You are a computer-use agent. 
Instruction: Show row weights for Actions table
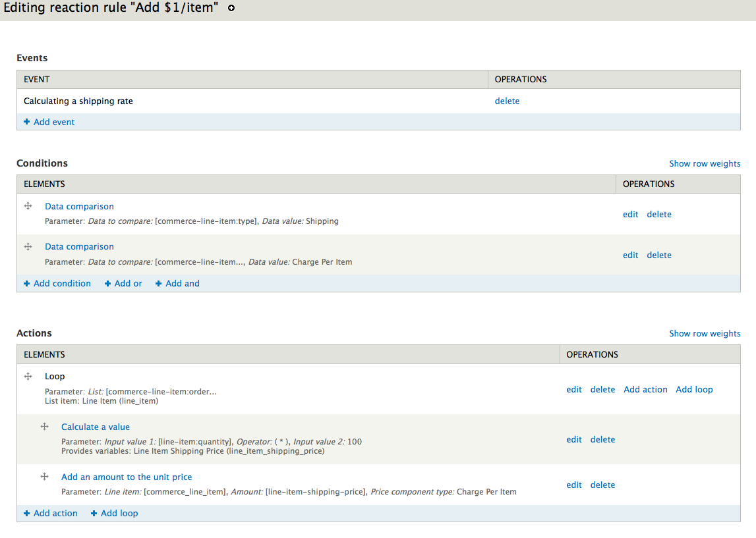705,333
